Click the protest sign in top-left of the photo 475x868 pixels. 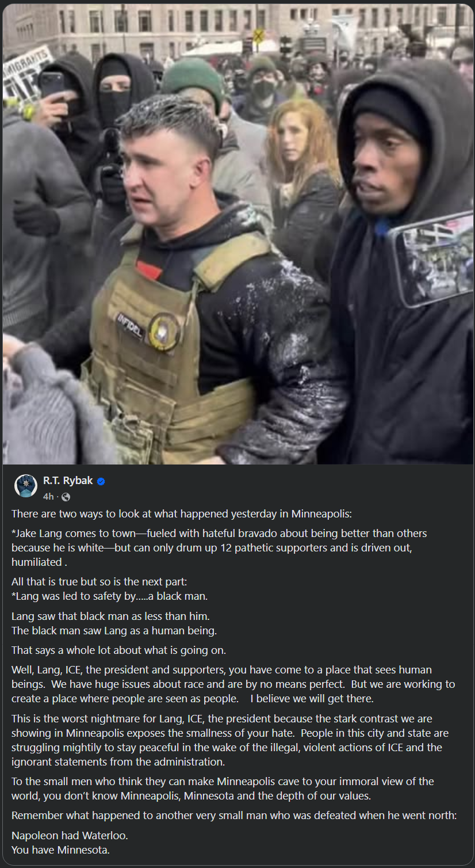pos(26,75)
